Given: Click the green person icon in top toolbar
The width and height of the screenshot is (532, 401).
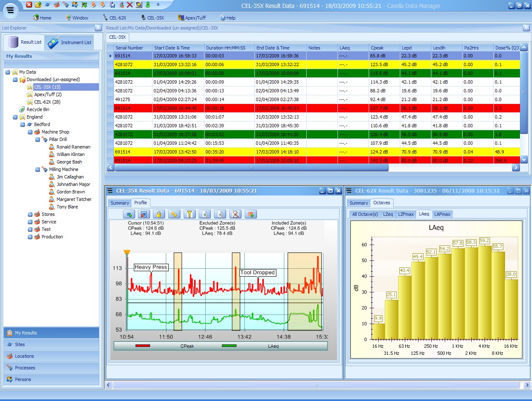Looking at the screenshot, I should 148,5.
